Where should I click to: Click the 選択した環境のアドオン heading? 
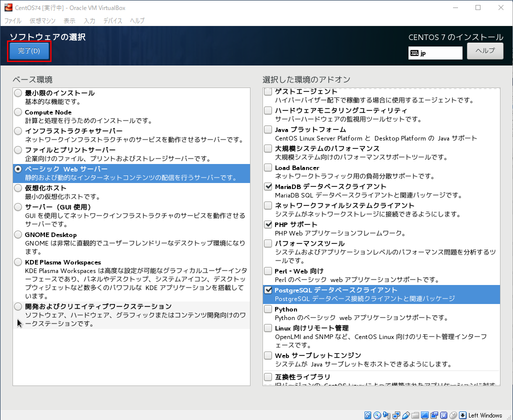click(306, 79)
